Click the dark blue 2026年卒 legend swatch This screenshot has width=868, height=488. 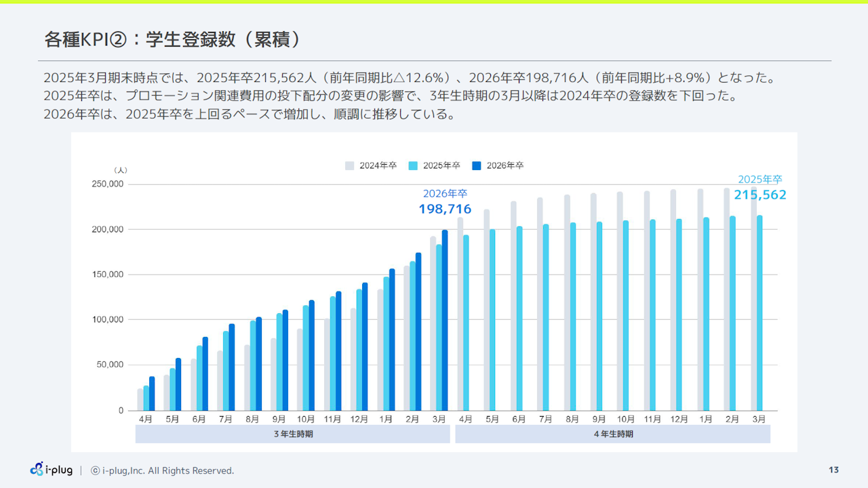[477, 165]
